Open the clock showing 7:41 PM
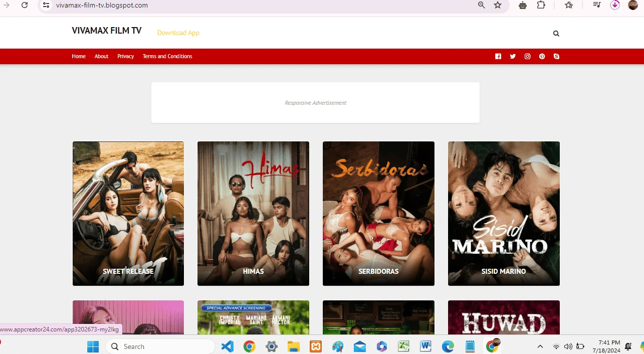The image size is (644, 354). click(x=606, y=346)
